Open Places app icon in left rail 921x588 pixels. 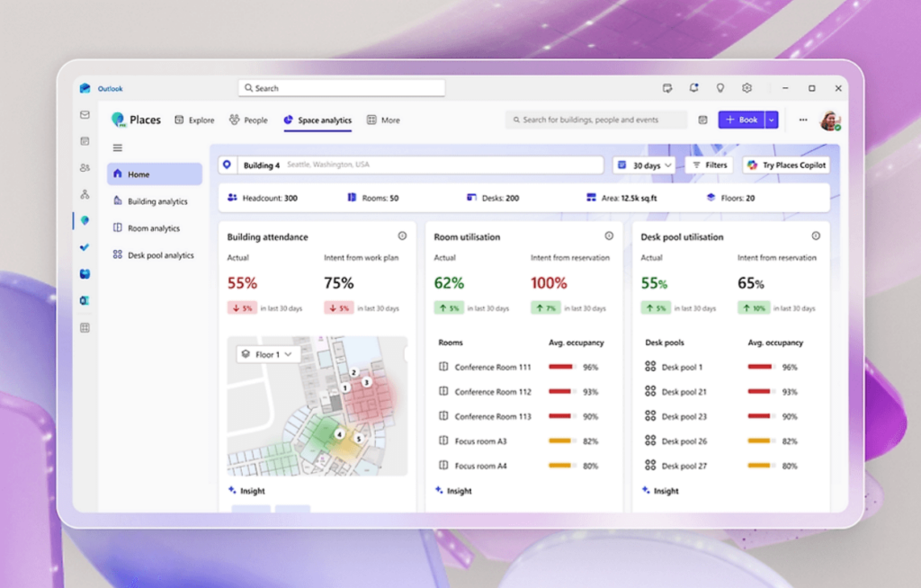(x=85, y=221)
